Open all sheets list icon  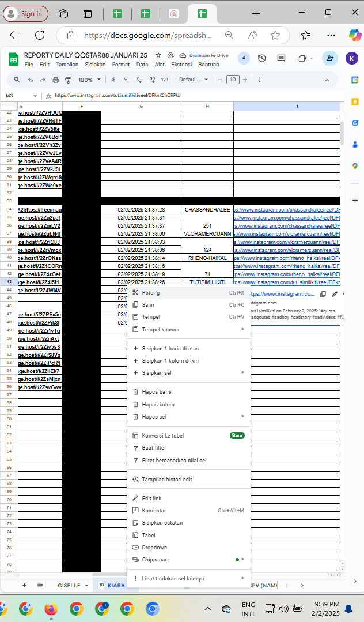tap(40, 586)
